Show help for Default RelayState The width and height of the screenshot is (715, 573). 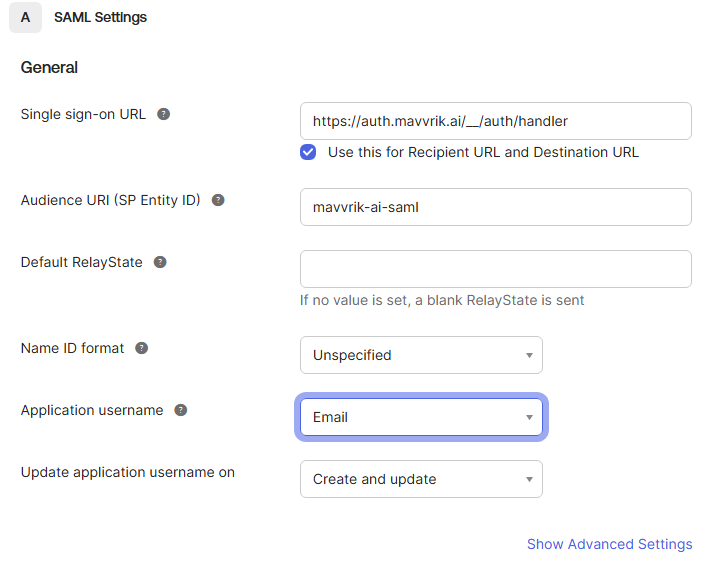[160, 262]
